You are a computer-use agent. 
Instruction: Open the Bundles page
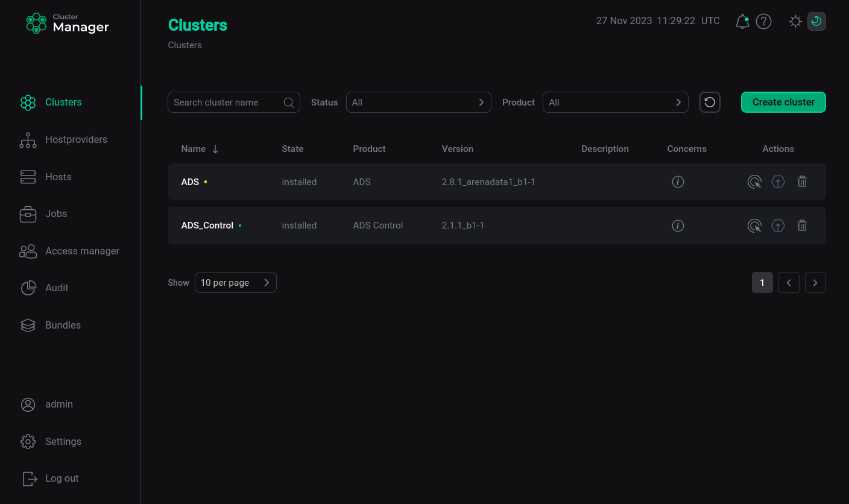[63, 325]
